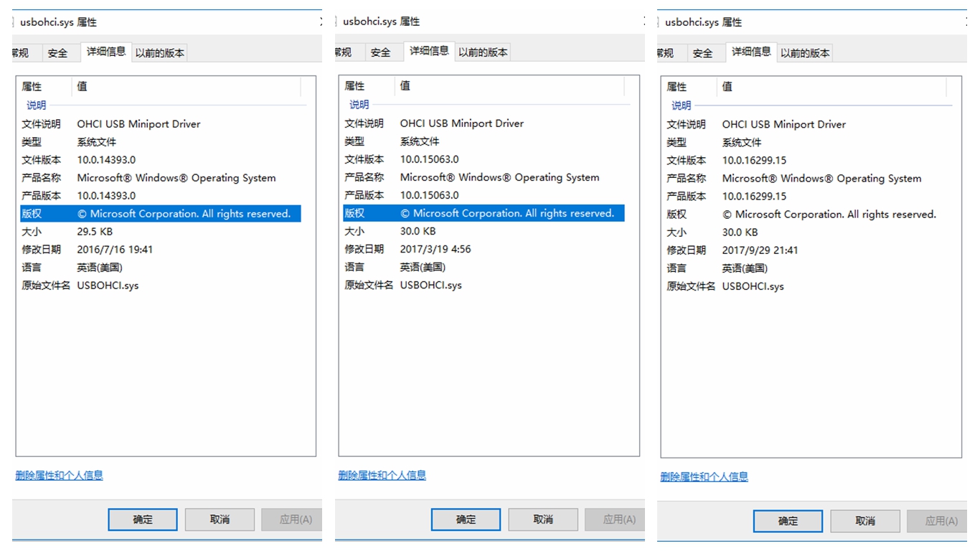The image size is (980, 551).
Task: Select the 原始文件名 row in the 10.0.15063.0 dialog
Action: [x=484, y=285]
